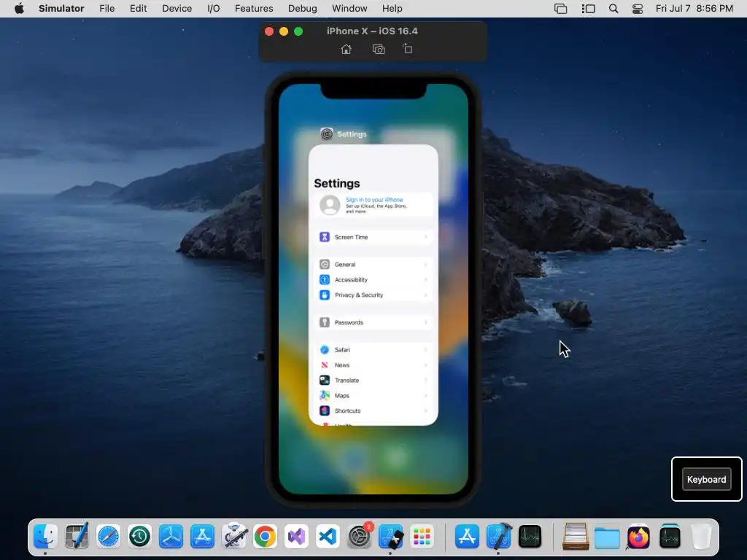Open the Apple menu
The height and width of the screenshot is (560, 747).
coord(19,9)
